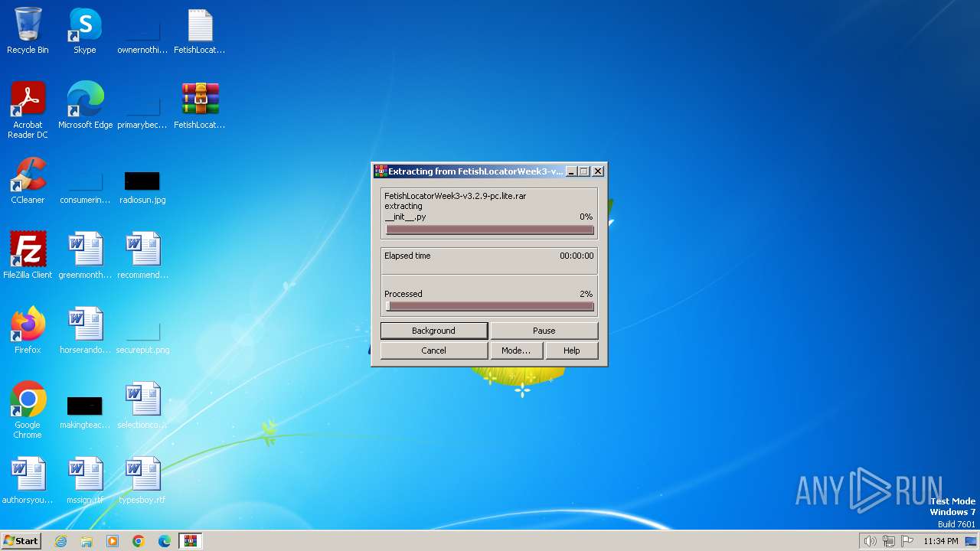Select the typesboy.rtf document
The height and width of the screenshot is (551, 980).
(142, 481)
